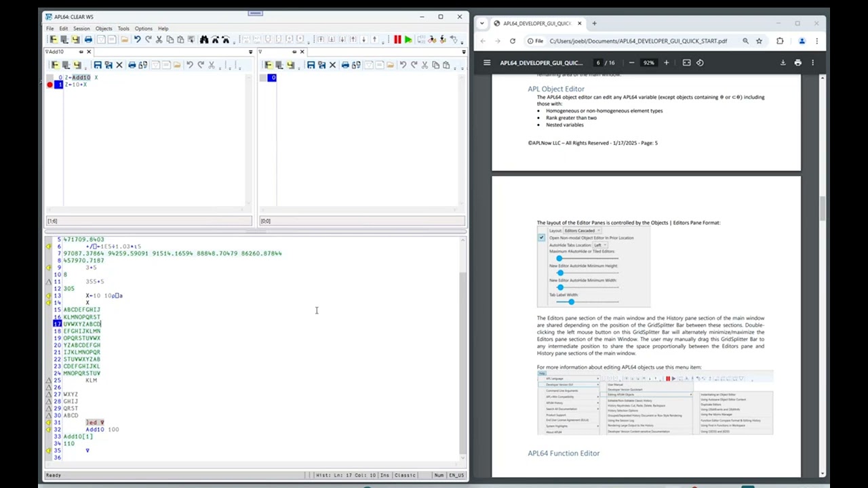
Task: Click the Print icon in Add10 editor toolbar
Action: [x=132, y=65]
